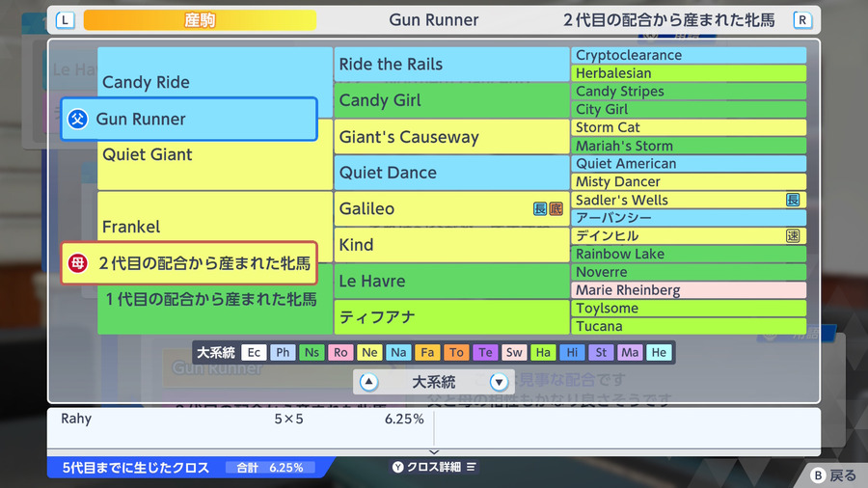The height and width of the screenshot is (488, 868).
Task: Click the アーバンシー ancestor row
Action: pos(689,218)
